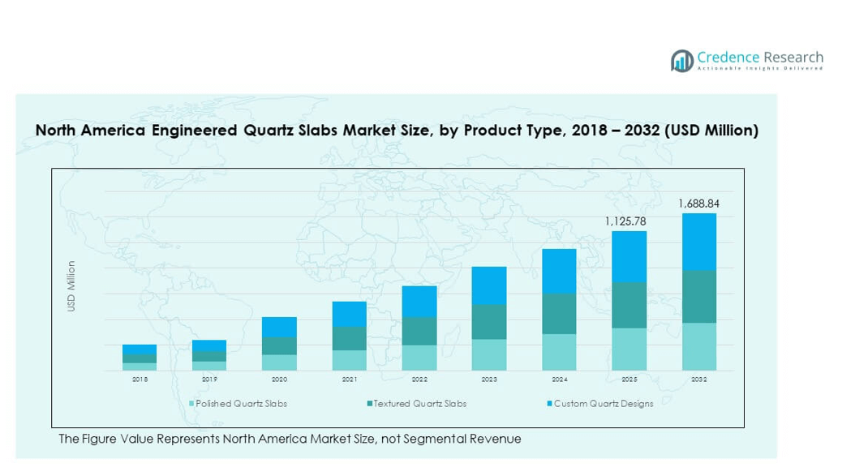Click the Polished Quartz Slabs legend swatch
The width and height of the screenshot is (868, 476).
coord(191,404)
